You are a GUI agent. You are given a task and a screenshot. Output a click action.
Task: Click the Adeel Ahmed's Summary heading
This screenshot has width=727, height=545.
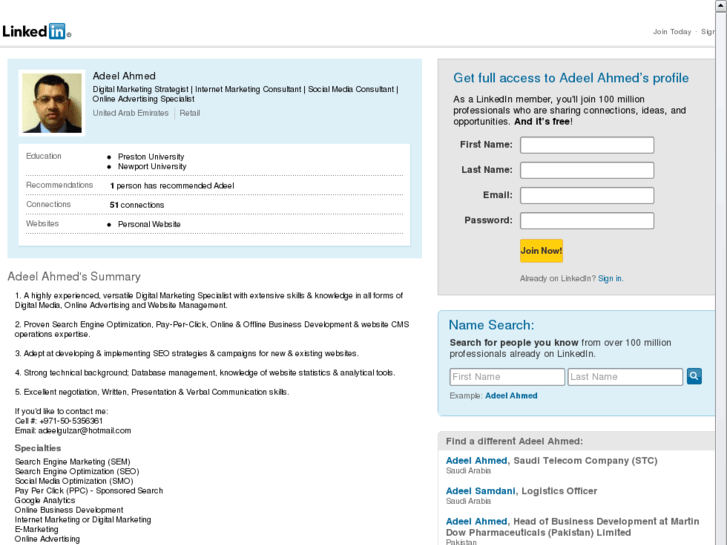point(74,276)
